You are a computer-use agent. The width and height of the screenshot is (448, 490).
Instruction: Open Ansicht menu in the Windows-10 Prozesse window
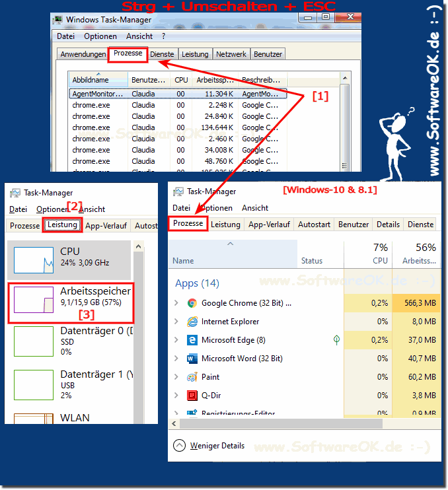(255, 208)
